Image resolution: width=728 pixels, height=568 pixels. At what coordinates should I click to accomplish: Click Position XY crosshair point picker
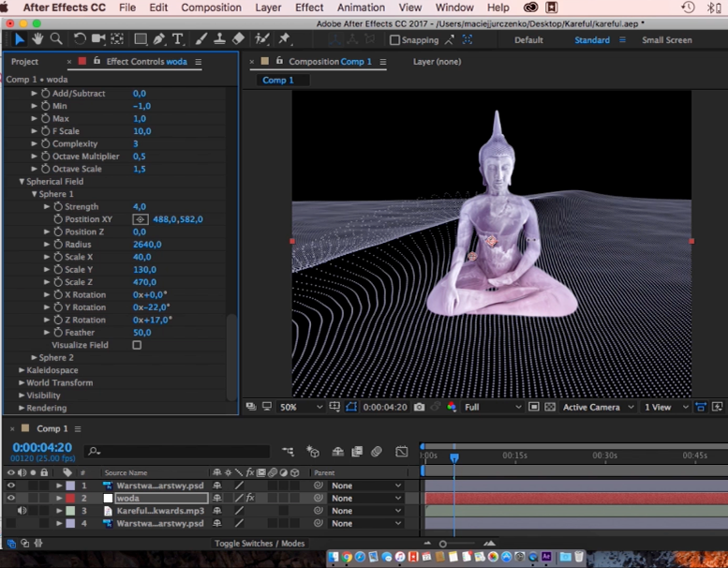click(x=141, y=219)
